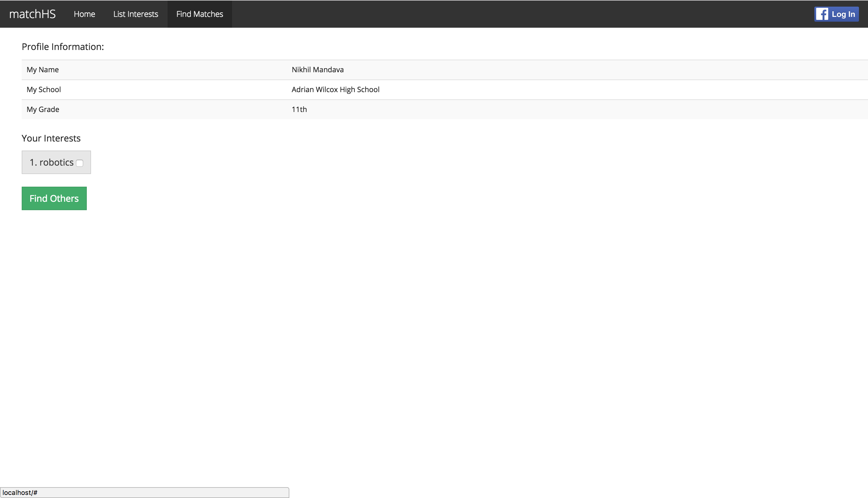Click the Profile Information heading
This screenshot has width=868, height=498.
[x=63, y=47]
